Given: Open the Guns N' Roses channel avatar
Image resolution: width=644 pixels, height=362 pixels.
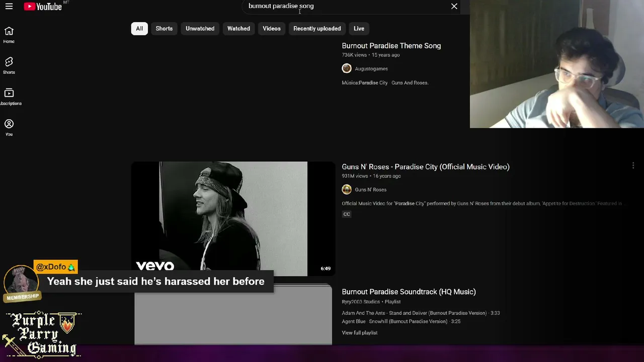Looking at the screenshot, I should coord(347,190).
